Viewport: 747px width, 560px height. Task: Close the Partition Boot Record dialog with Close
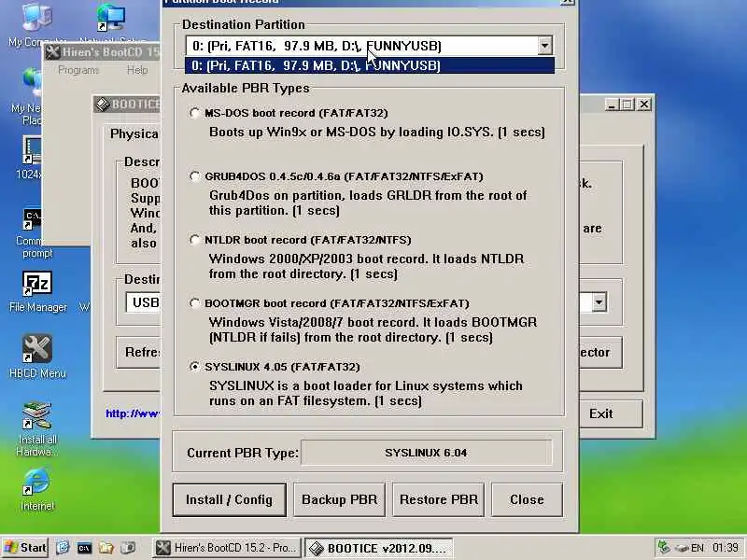[527, 499]
